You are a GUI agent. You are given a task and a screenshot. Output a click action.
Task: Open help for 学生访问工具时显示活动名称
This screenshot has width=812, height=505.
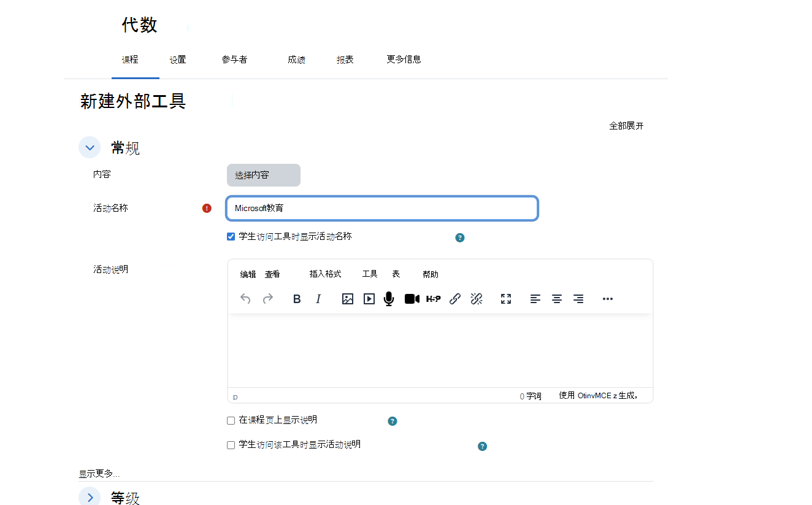(460, 237)
